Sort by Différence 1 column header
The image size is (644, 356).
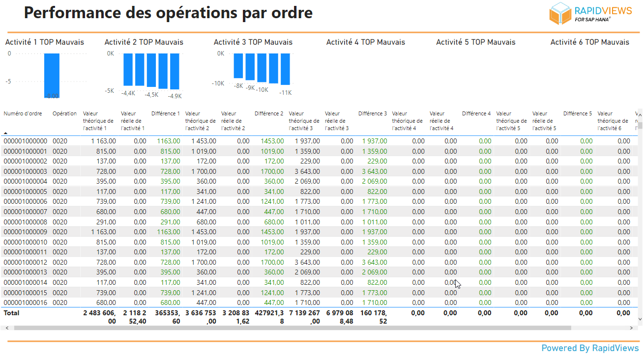[166, 113]
